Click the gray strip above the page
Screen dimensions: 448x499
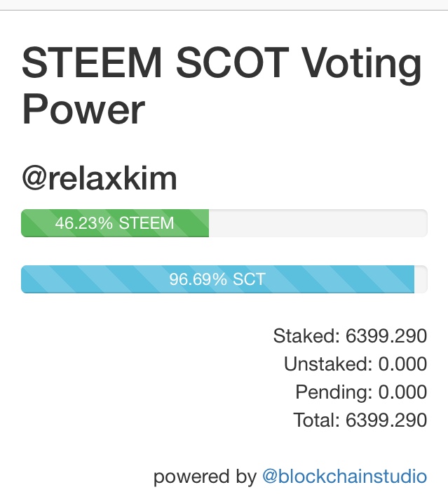pos(224,5)
